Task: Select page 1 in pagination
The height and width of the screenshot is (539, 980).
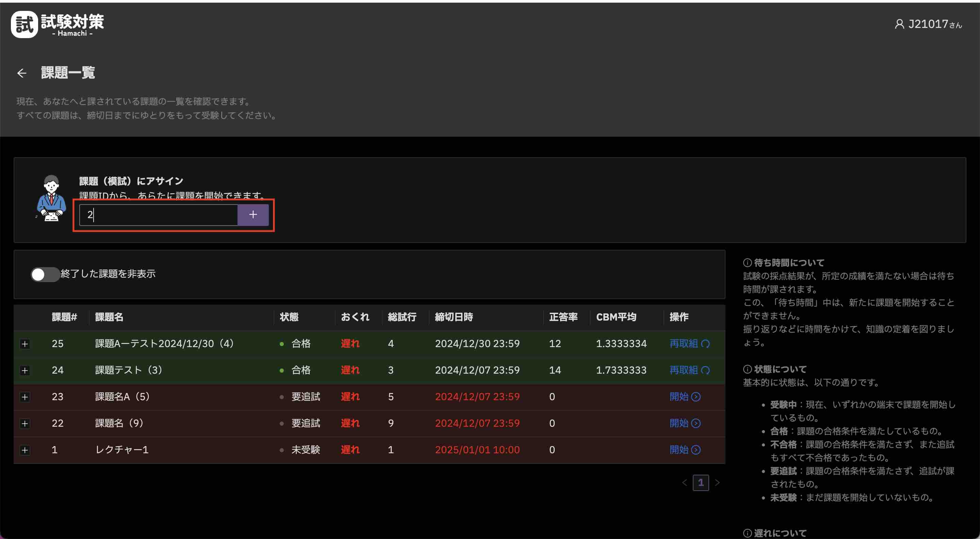Action: click(x=700, y=483)
